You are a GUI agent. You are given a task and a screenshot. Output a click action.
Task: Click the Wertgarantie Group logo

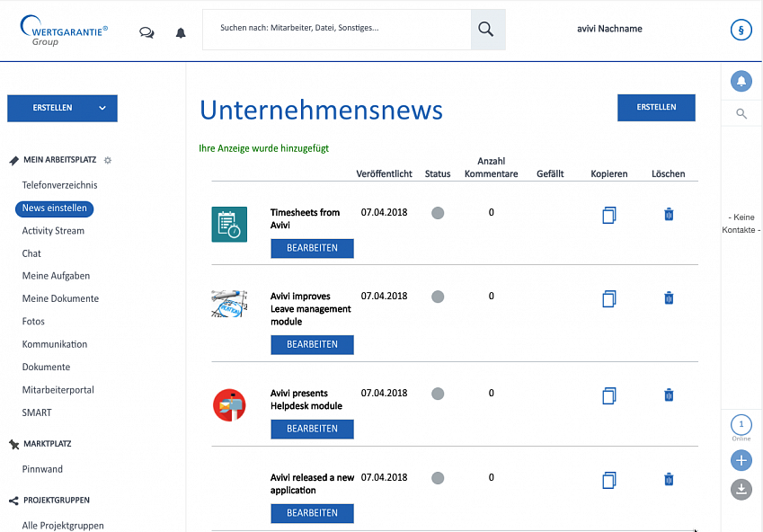coord(63,31)
